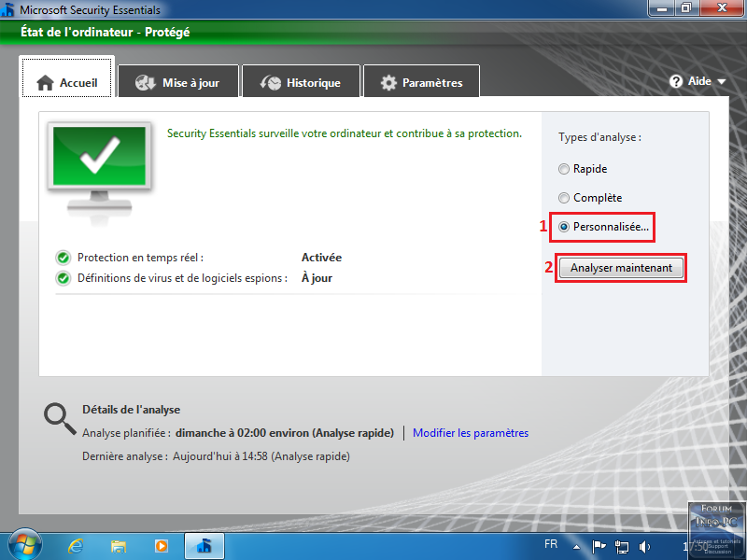The height and width of the screenshot is (560, 747).
Task: Show hidden tray icons arrow
Action: 576,547
